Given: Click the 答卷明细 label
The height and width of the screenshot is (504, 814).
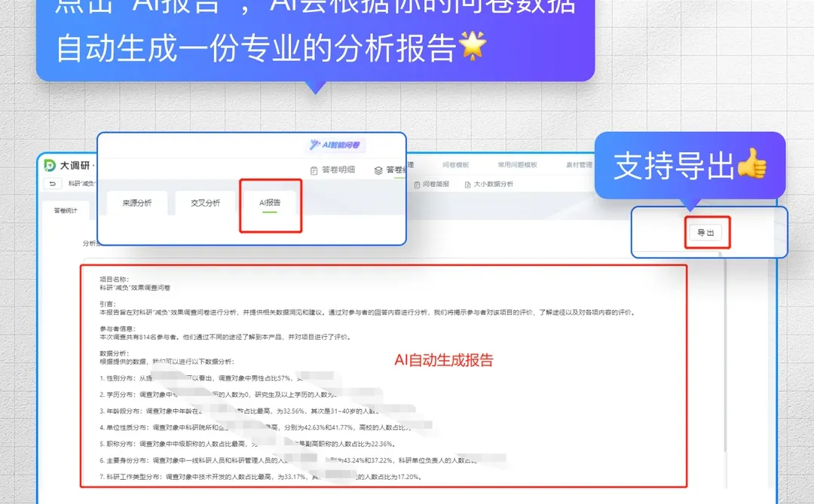Looking at the screenshot, I should [x=338, y=170].
